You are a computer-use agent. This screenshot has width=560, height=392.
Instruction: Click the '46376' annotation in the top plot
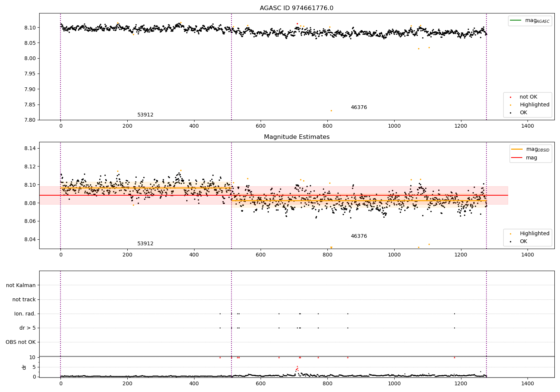[359, 108]
